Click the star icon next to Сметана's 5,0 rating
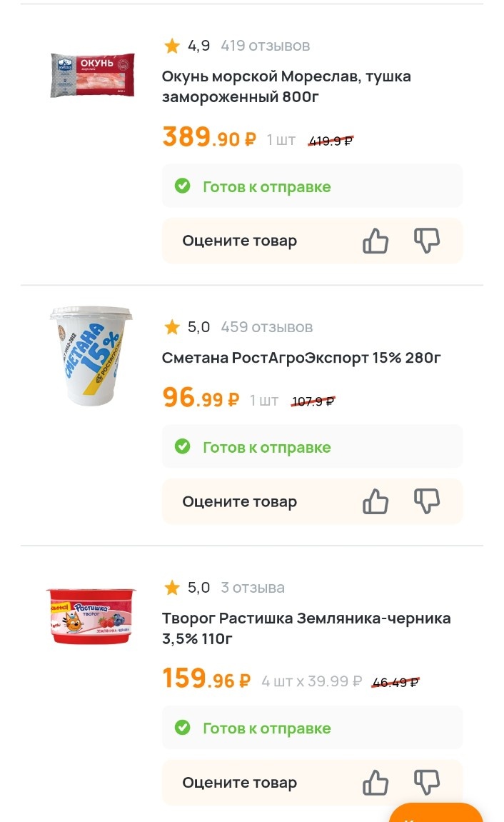The image size is (504, 822). coord(171,327)
